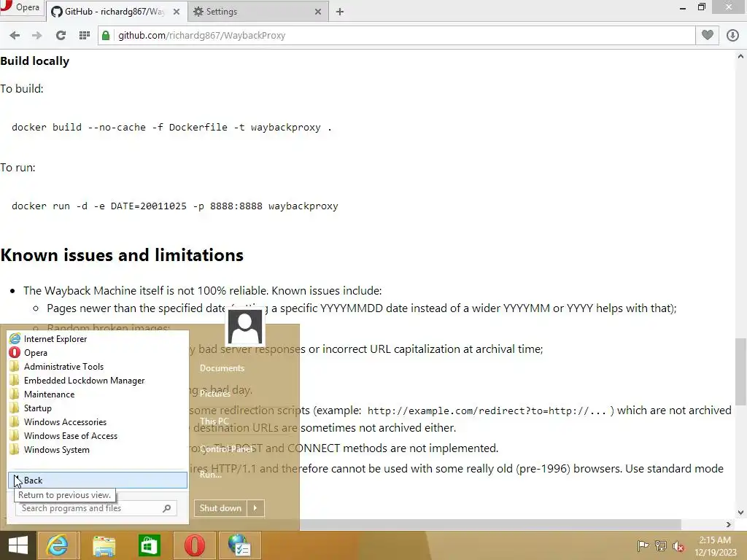Click the Windows Start button
Viewport: 747px width, 560px height.
click(x=18, y=545)
